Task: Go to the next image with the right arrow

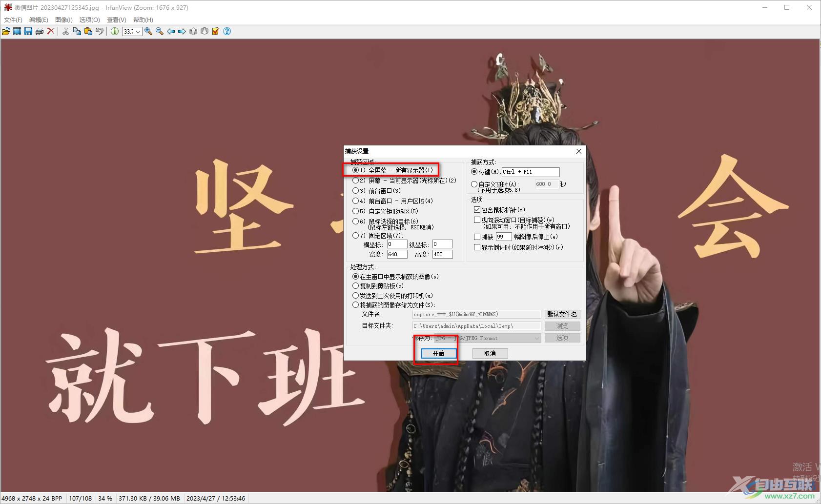Action: pyautogui.click(x=182, y=31)
